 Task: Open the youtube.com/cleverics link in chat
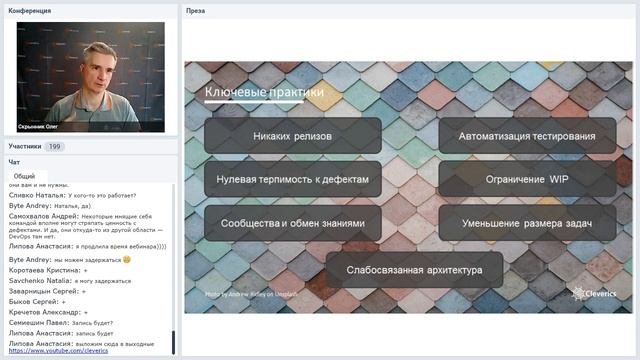(x=58, y=351)
